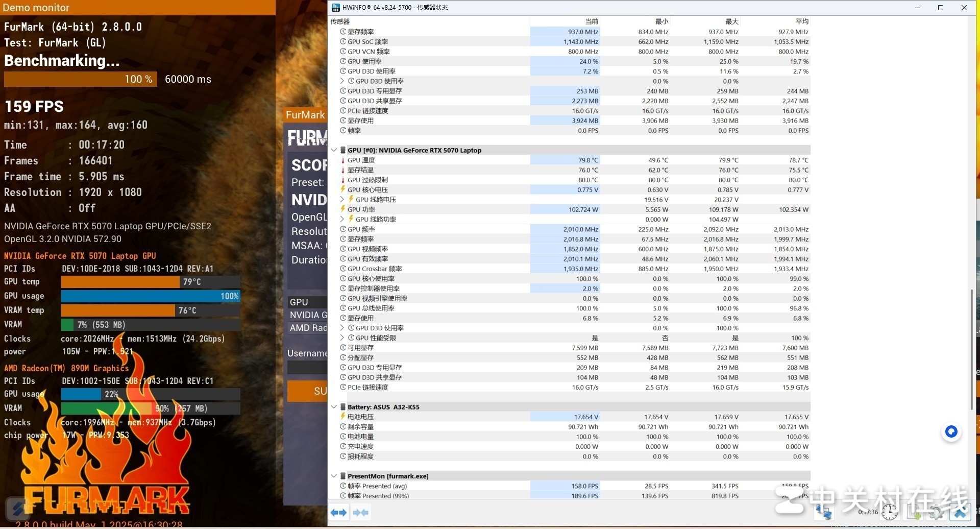Click the floating blue circle assistant icon
The height and width of the screenshot is (529, 980).
point(951,432)
